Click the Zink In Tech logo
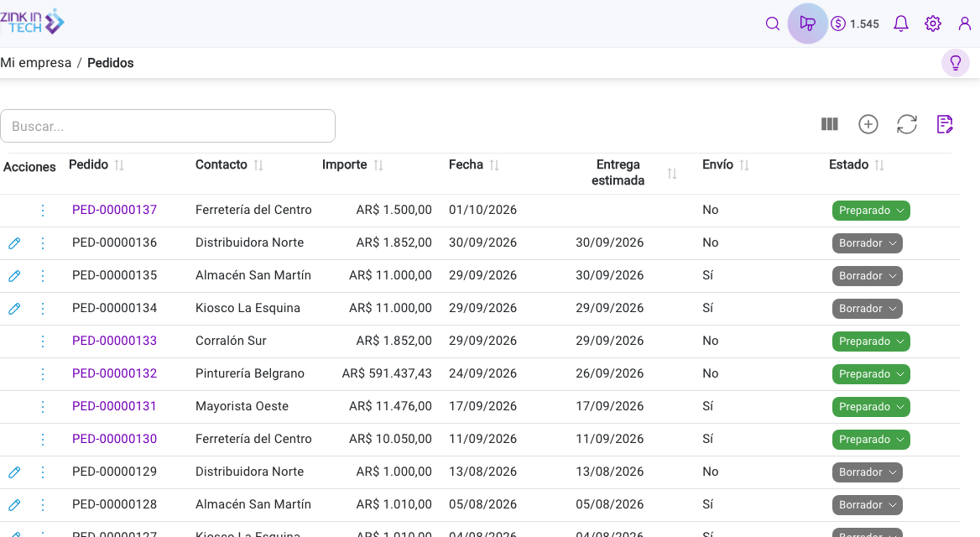980x537 pixels. point(32,22)
